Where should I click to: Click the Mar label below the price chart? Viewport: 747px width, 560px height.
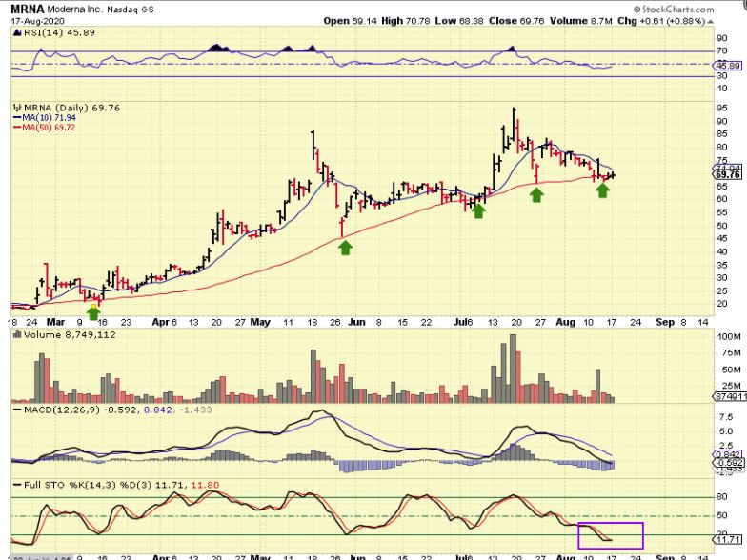pyautogui.click(x=55, y=322)
